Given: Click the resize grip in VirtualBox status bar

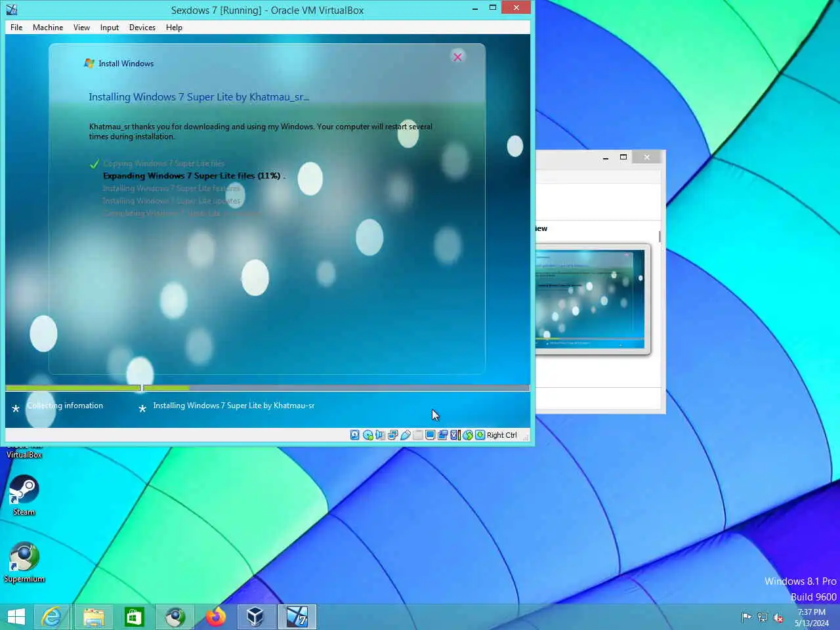Looking at the screenshot, I should point(525,437).
